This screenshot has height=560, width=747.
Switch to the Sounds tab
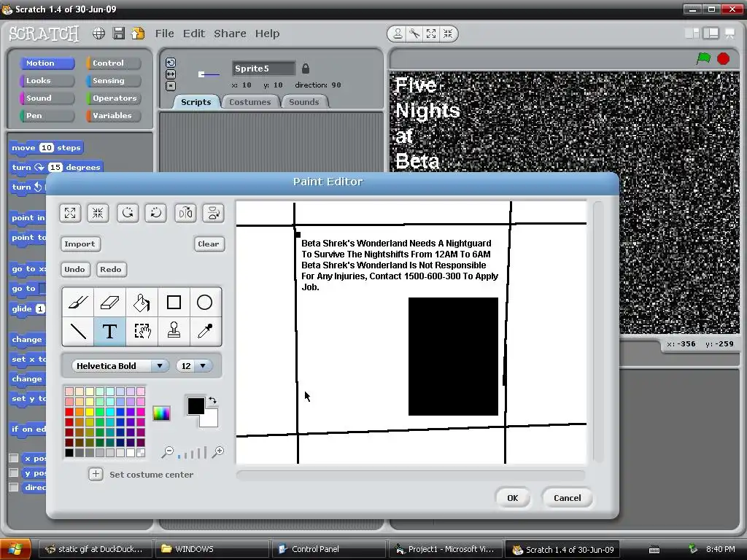click(304, 102)
